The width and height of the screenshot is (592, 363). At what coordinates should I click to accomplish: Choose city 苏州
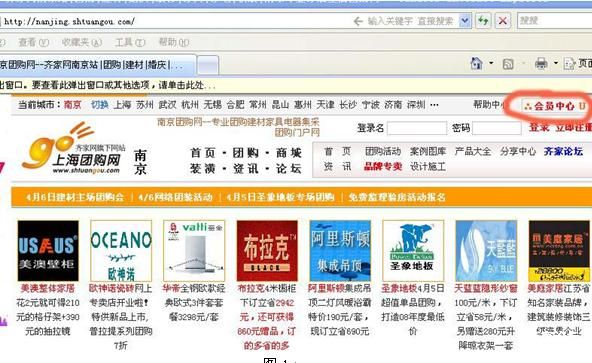[x=145, y=105]
